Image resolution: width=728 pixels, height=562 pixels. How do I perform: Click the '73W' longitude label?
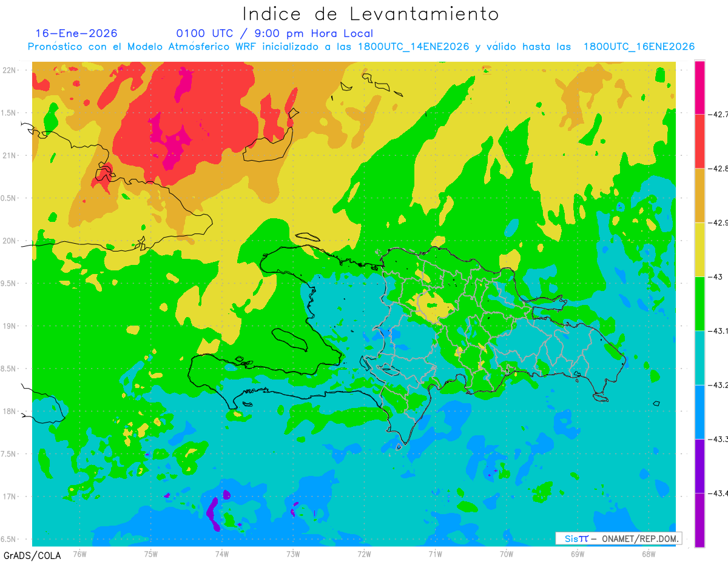[x=292, y=554]
